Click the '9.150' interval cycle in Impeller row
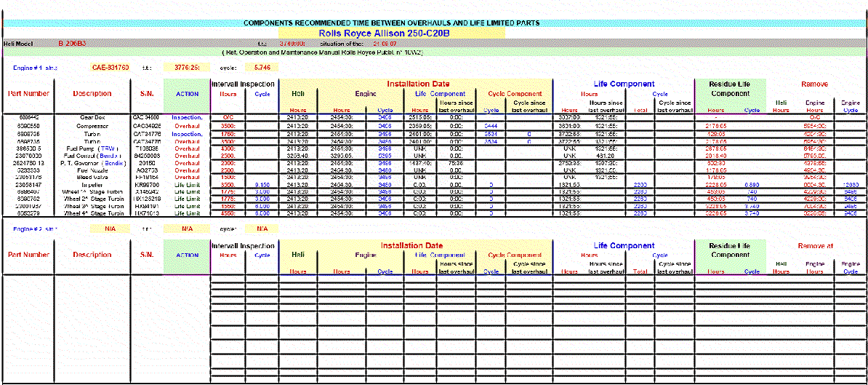 tap(262, 183)
